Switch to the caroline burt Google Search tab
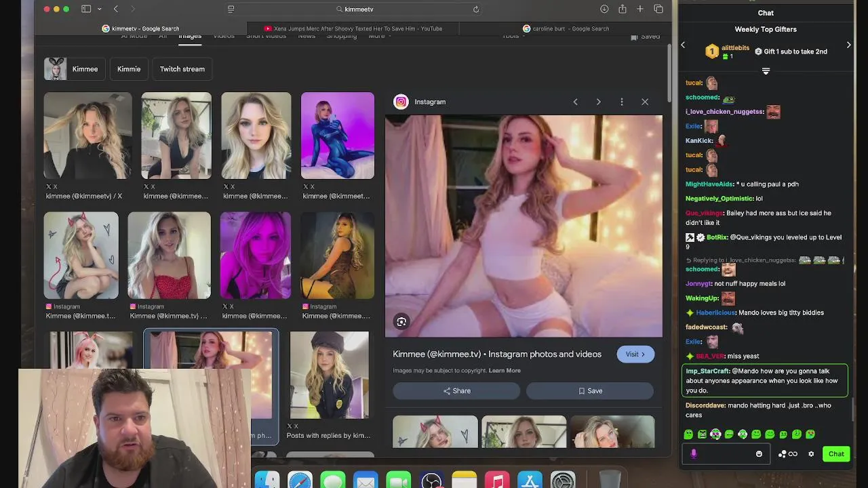 566,28
